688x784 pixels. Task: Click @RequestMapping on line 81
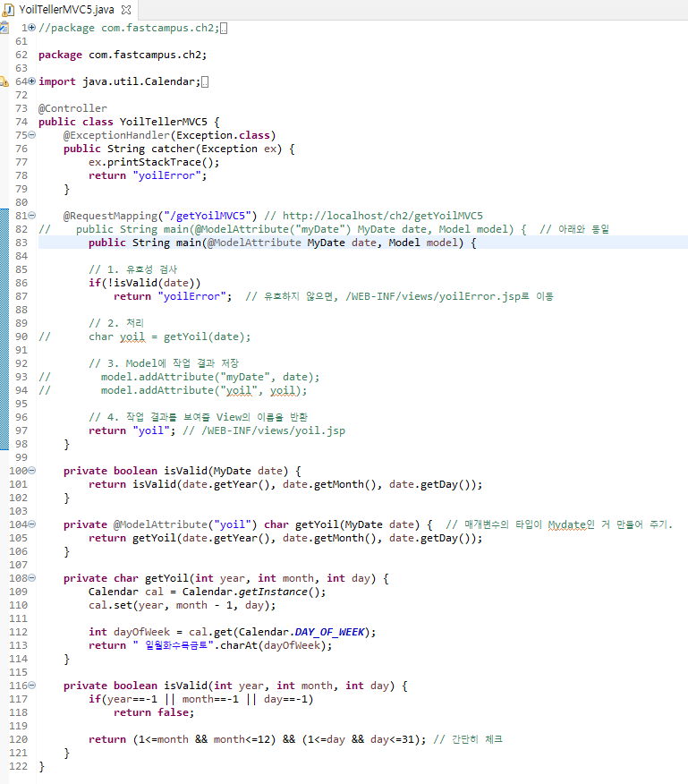coord(111,216)
